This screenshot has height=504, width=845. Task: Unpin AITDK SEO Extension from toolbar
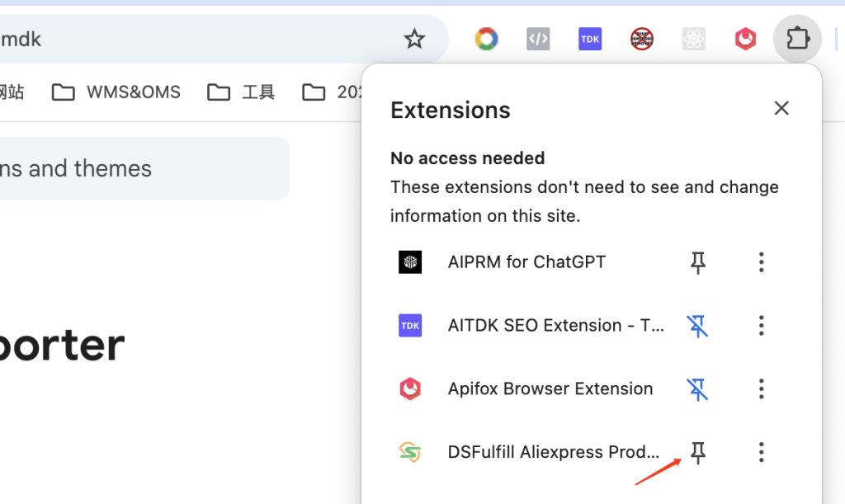tap(698, 326)
